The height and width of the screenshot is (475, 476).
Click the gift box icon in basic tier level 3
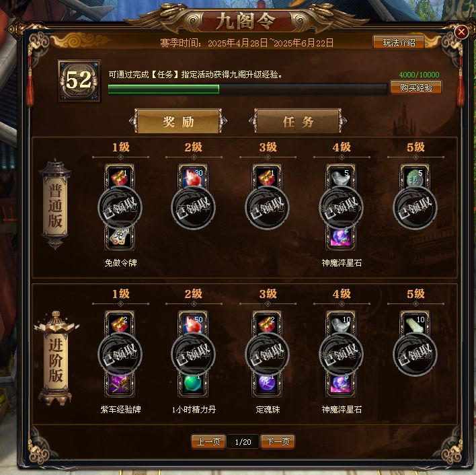pos(267,177)
